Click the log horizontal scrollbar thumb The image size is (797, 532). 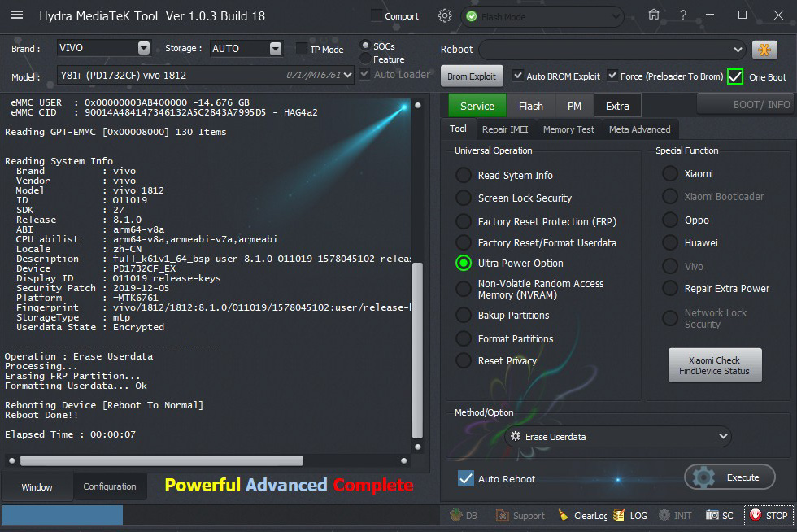click(162, 460)
